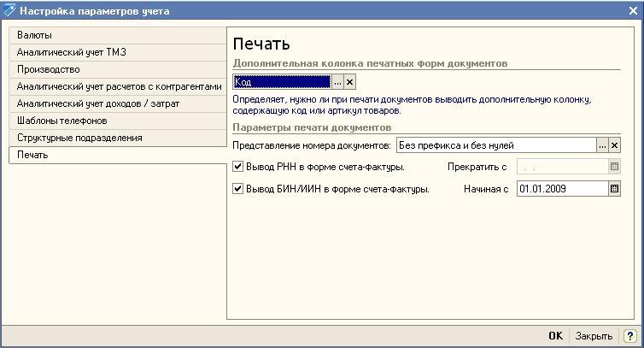
Task: Toggle 'Вывод РНН в форме счета-фактуры' checkbox
Action: tap(238, 167)
